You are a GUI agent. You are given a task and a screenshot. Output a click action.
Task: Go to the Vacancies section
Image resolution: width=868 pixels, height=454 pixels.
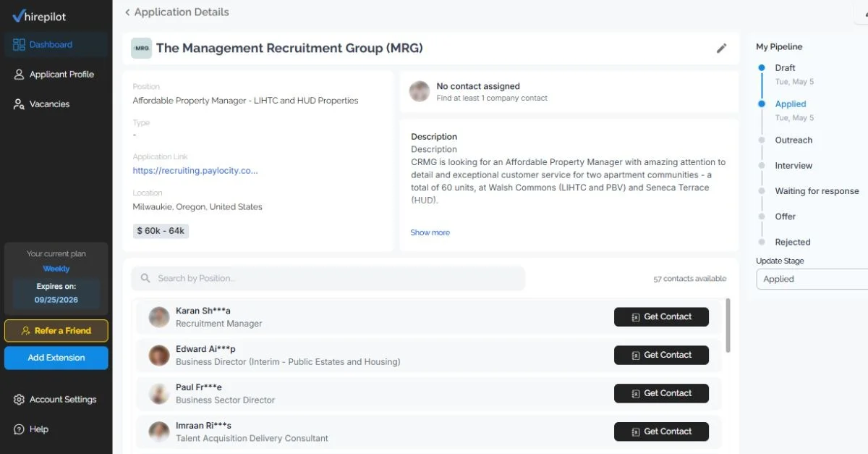tap(56, 104)
